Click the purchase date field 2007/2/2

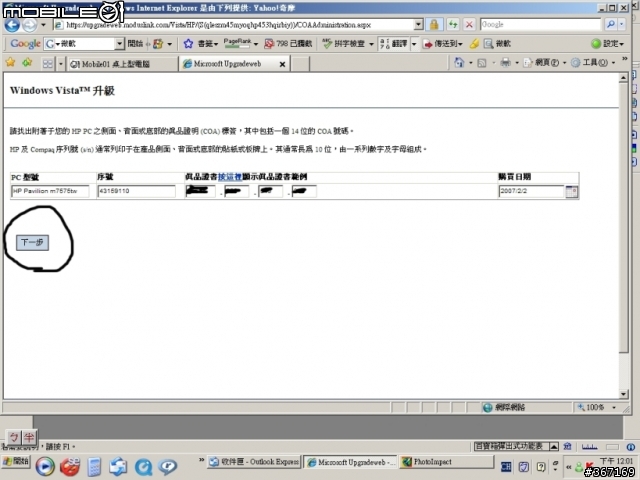(x=531, y=191)
